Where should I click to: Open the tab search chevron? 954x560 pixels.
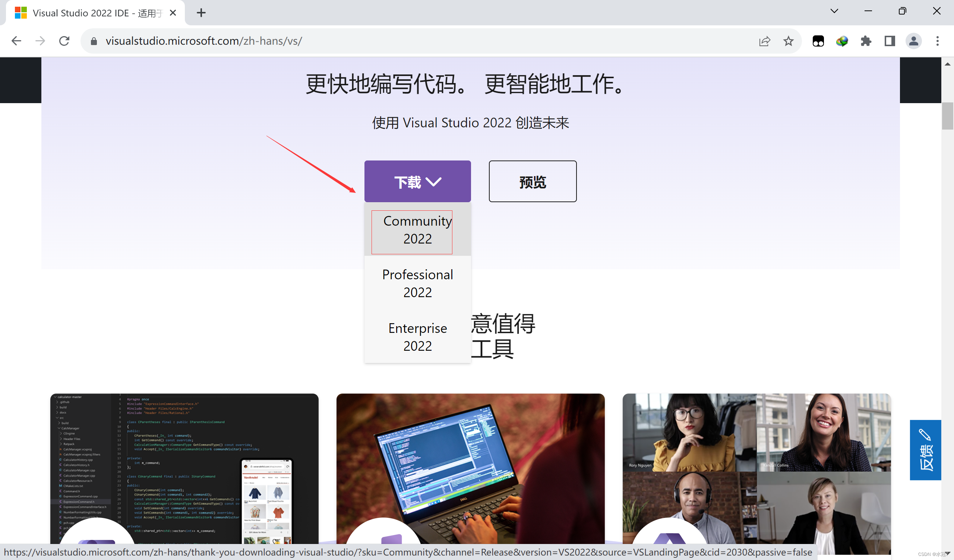(834, 11)
